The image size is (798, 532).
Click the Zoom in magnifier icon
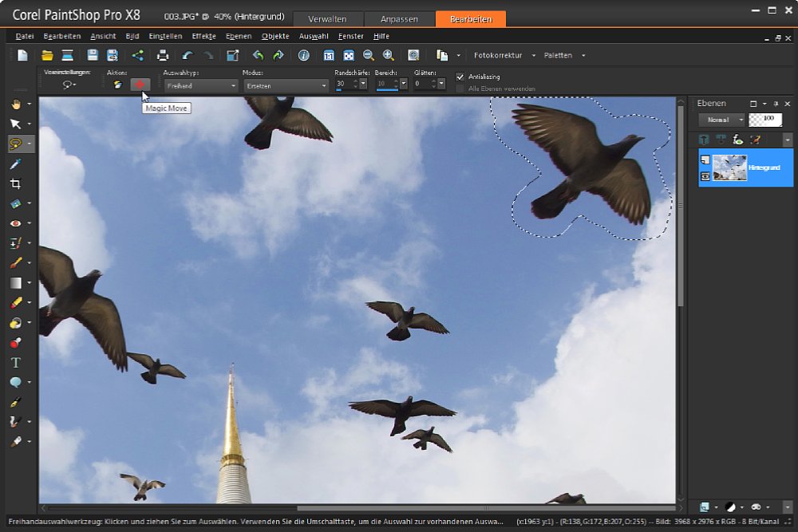point(388,55)
